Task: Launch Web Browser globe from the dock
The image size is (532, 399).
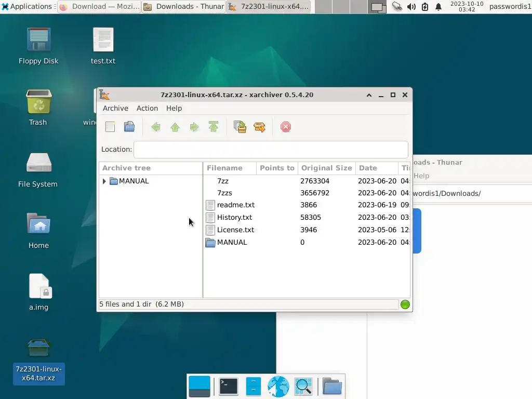Action: click(x=278, y=387)
